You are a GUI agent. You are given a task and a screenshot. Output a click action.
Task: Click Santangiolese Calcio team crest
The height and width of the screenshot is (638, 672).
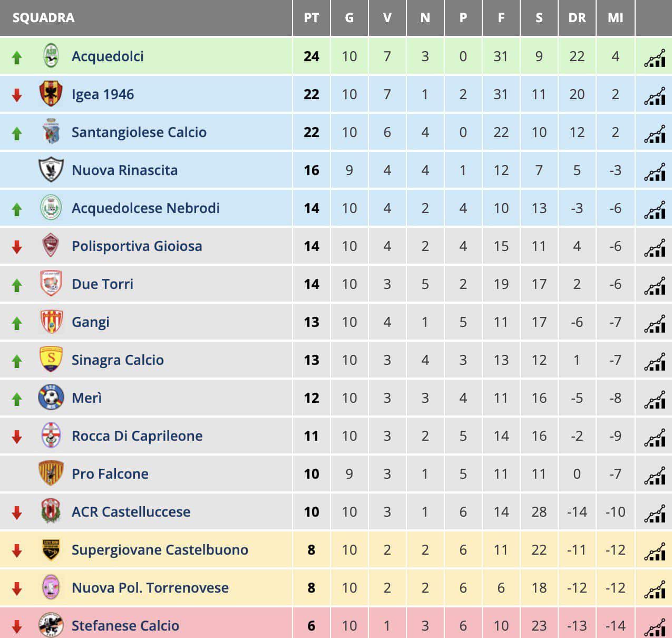(51, 131)
